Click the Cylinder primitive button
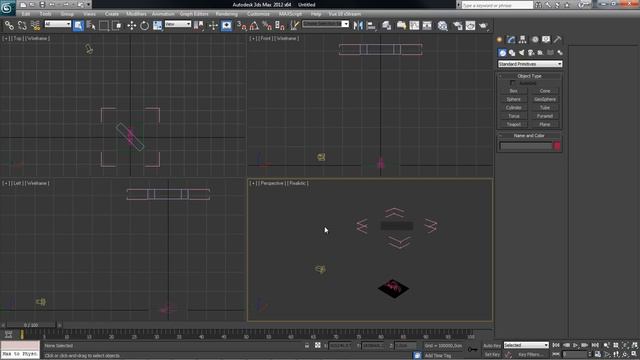The height and width of the screenshot is (360, 640). 514,108
